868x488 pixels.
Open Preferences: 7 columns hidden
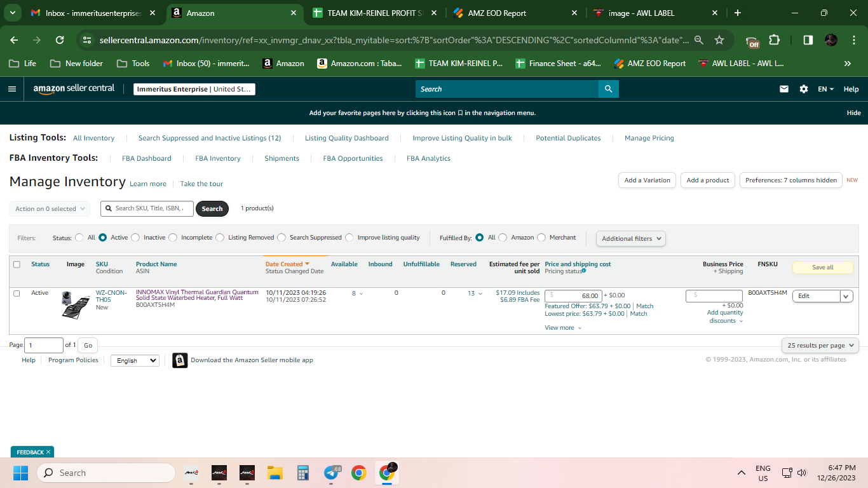coord(791,180)
